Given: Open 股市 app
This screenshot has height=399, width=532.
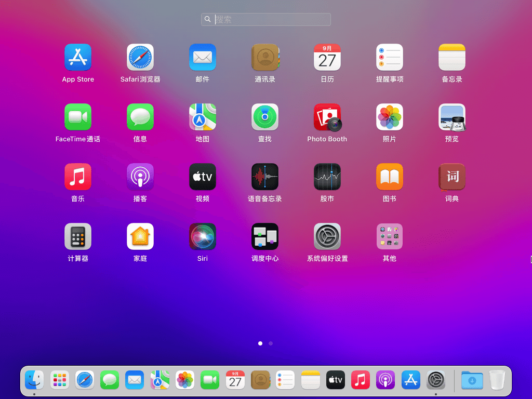Looking at the screenshot, I should [x=327, y=177].
